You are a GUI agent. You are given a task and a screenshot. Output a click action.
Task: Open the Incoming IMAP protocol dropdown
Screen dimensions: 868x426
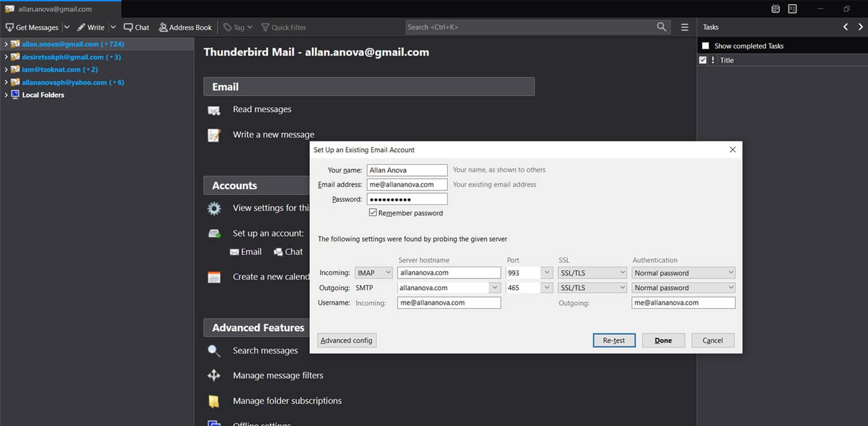374,273
